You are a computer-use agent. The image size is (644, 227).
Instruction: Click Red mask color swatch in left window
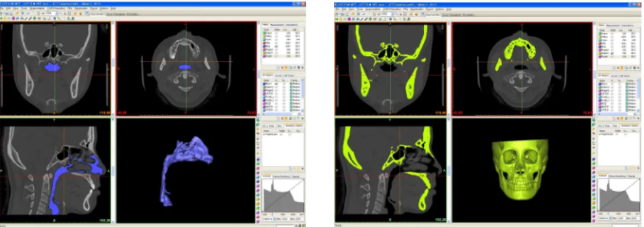click(x=264, y=43)
